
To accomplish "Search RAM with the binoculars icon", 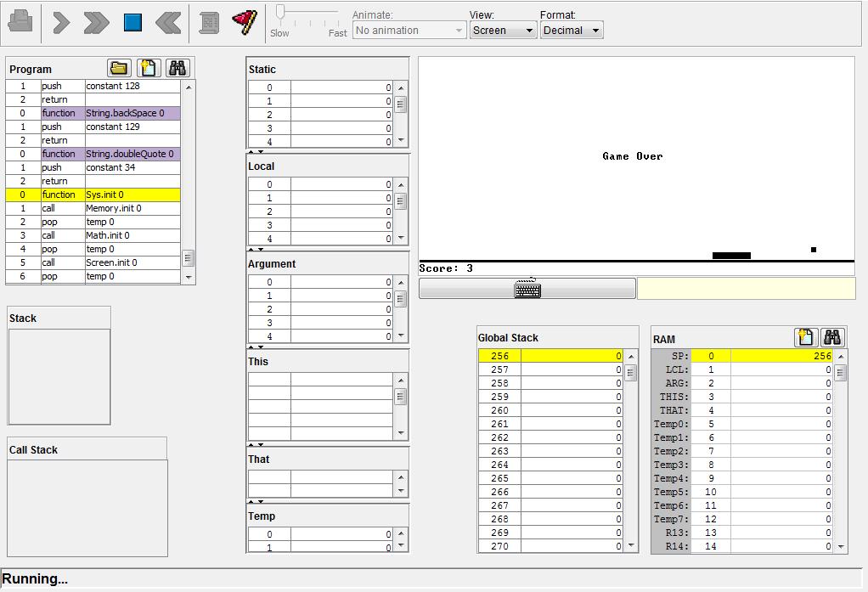I will (x=832, y=338).
